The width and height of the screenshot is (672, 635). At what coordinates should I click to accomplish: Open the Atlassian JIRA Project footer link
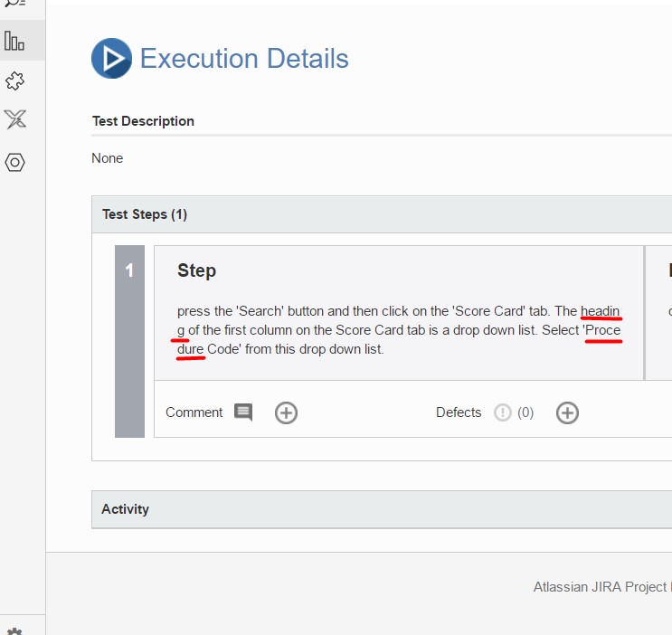coord(602,586)
